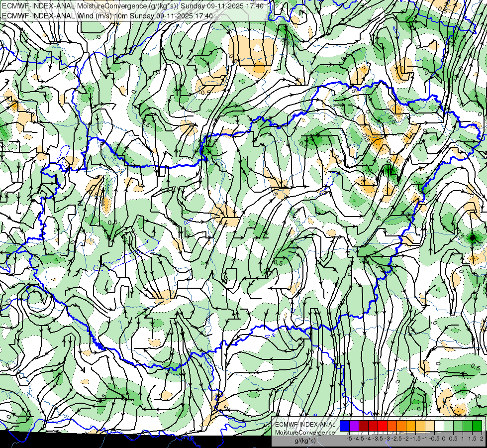Click the -5 tick label on legend
This screenshot has height=448, width=487.
point(349,439)
